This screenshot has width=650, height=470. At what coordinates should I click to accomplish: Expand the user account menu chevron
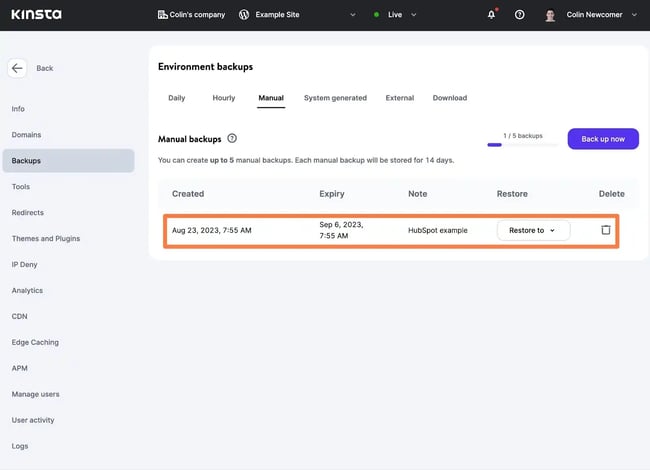[x=634, y=15]
